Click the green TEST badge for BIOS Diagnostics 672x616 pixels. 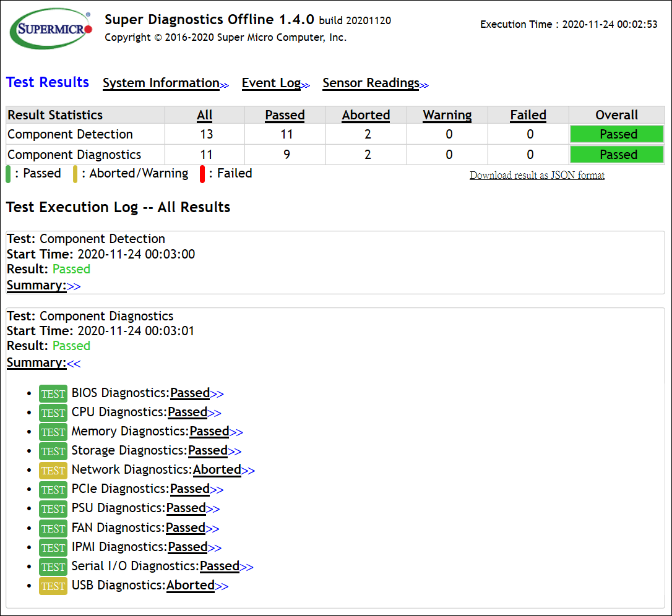(x=53, y=393)
